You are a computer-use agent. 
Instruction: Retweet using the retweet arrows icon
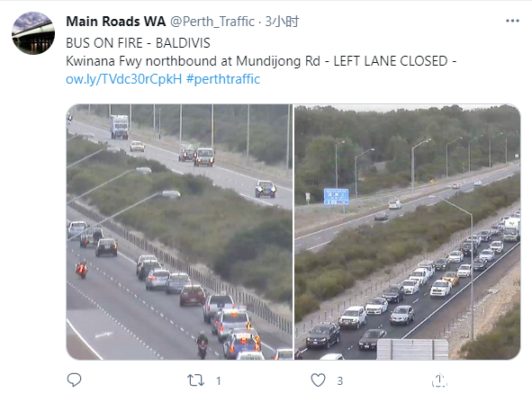(x=196, y=380)
